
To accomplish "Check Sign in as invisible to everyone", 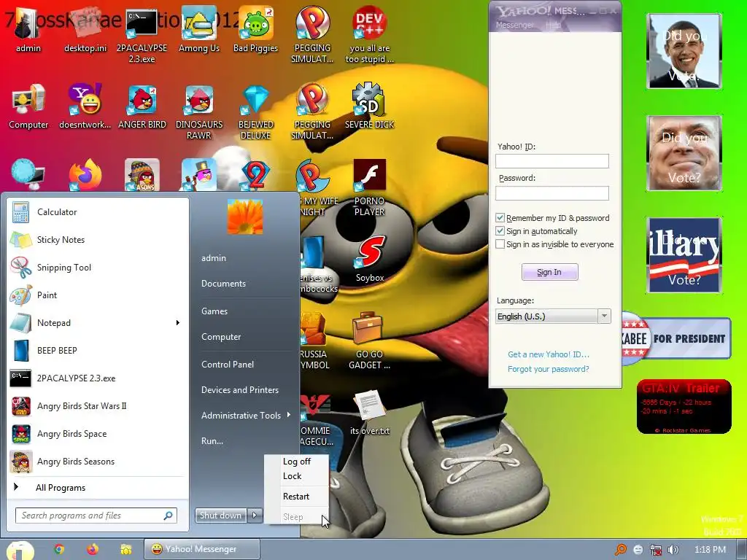I will tap(500, 244).
